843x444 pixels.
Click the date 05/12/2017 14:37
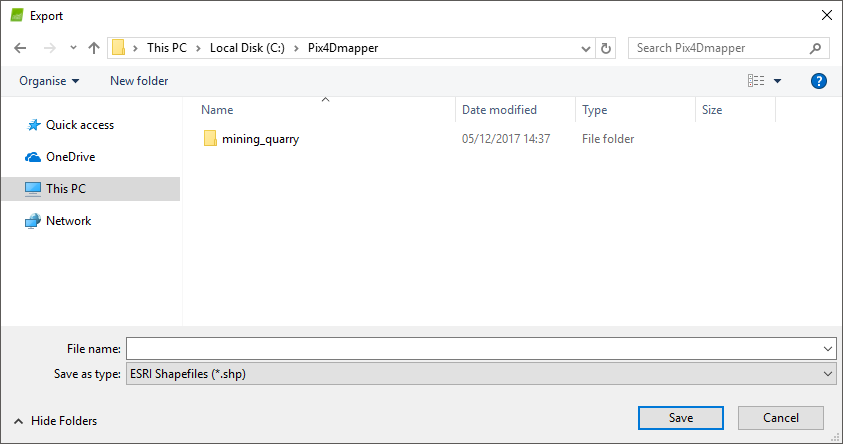point(506,139)
